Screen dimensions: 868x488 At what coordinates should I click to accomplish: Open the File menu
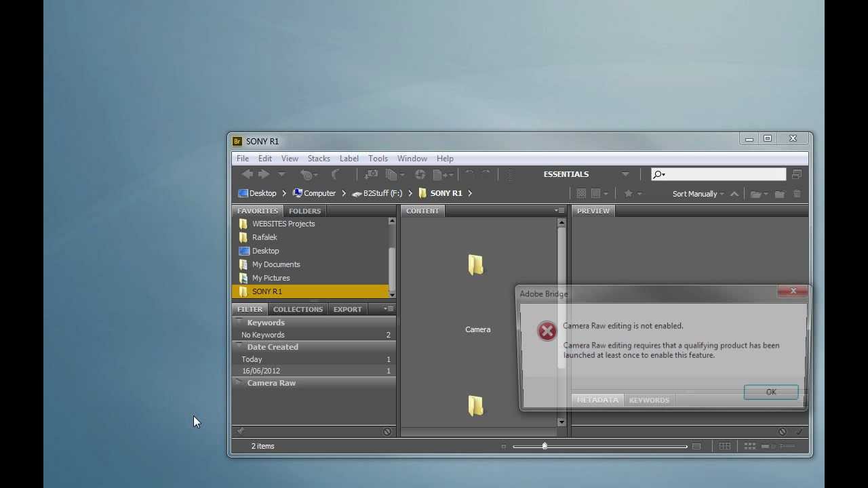[243, 159]
